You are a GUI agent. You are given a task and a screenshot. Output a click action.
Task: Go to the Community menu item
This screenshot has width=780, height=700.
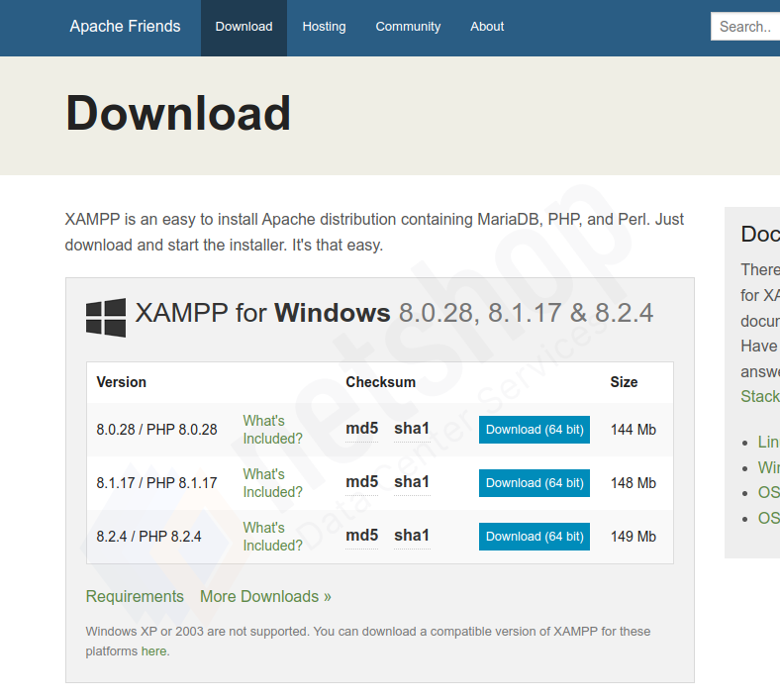(x=408, y=27)
